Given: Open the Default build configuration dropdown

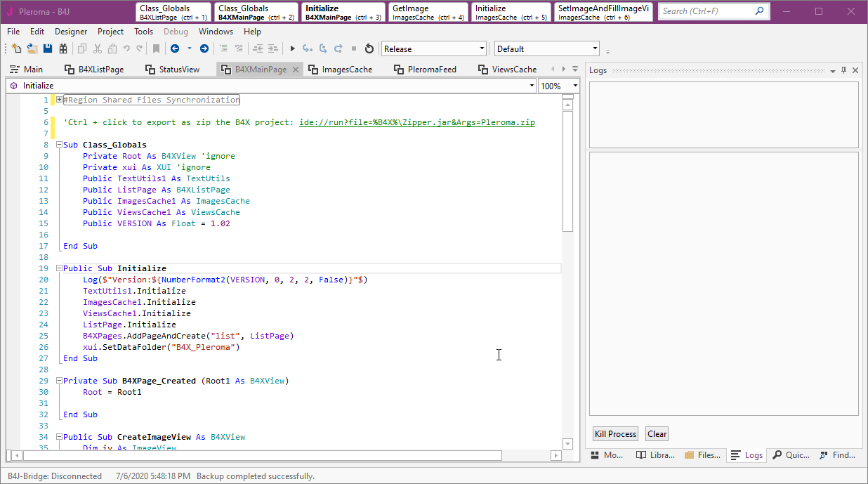Looking at the screenshot, I should pos(547,48).
